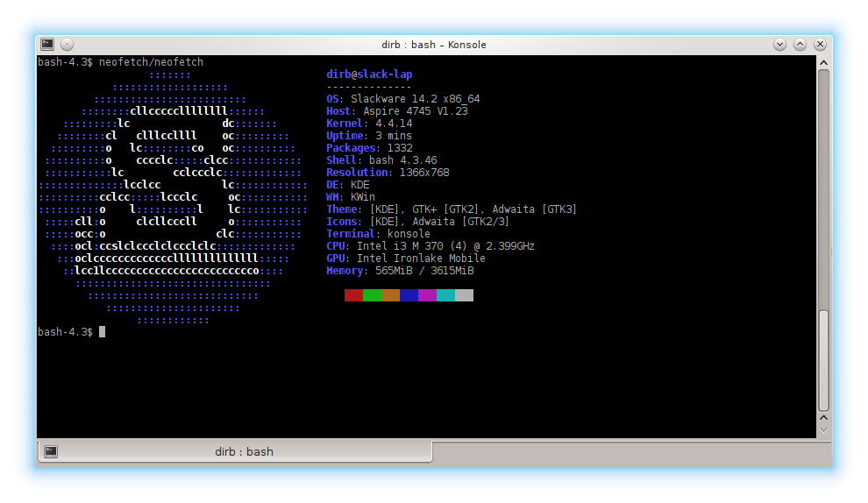This screenshot has height=503, width=868.
Task: Click the scrollbar down arrow
Action: [x=823, y=429]
